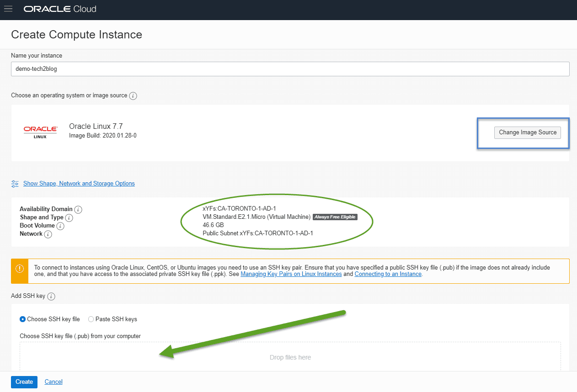Open Connecting to an Instance link

coord(388,274)
